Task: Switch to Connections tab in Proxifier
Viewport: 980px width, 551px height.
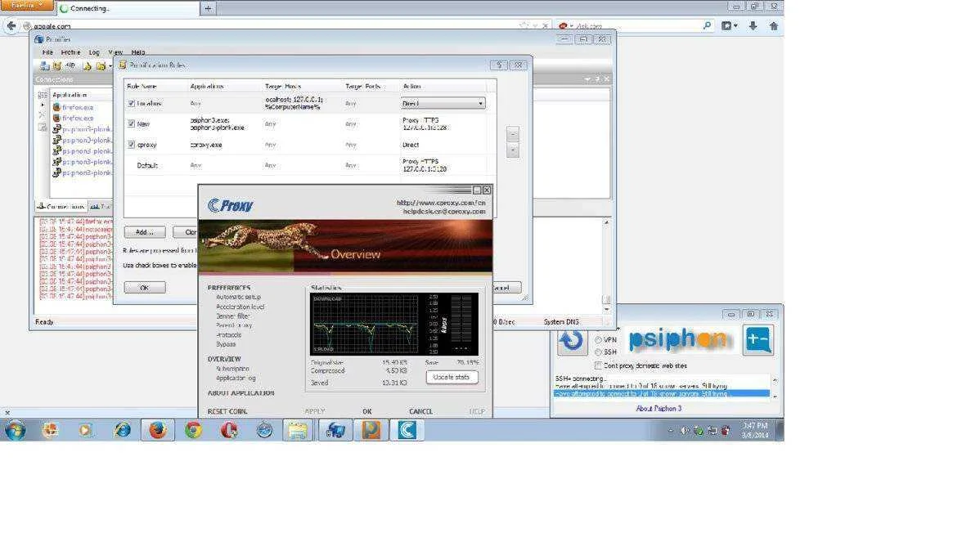Action: tap(61, 206)
